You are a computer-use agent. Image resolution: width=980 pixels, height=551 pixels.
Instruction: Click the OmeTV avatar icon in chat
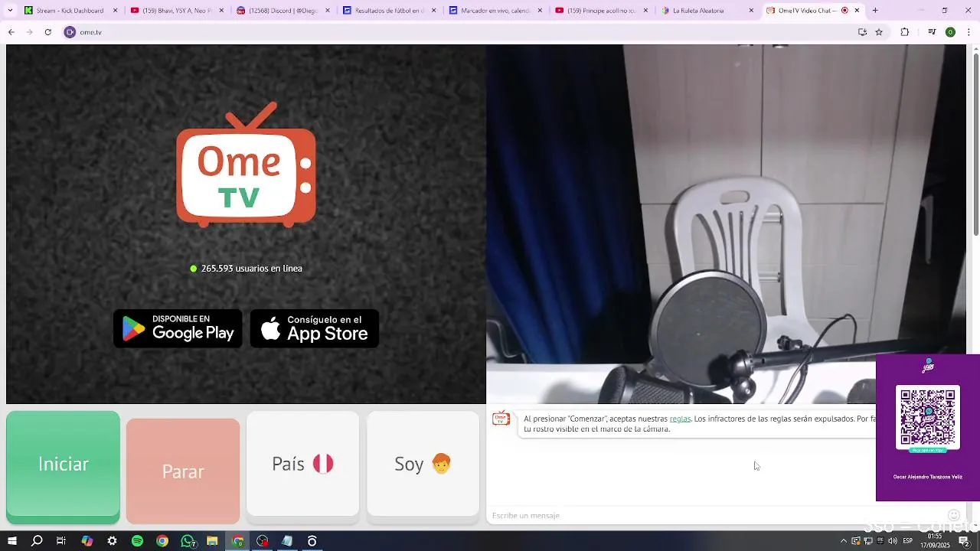501,419
